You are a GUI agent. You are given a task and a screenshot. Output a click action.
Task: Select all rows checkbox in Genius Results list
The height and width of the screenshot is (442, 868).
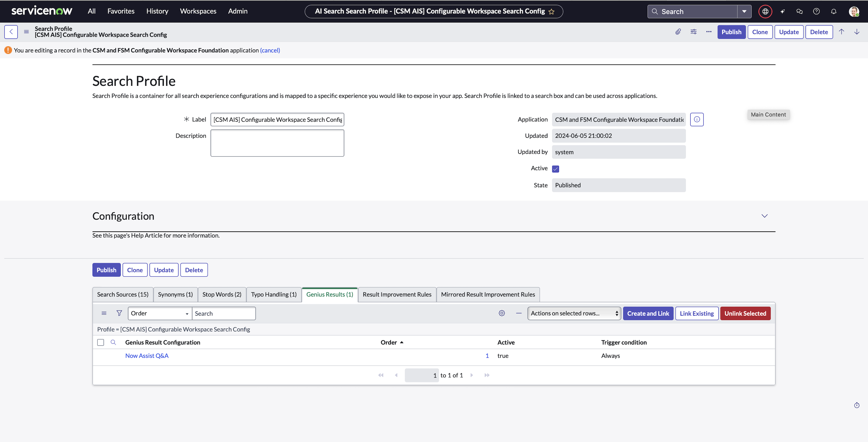tap(100, 342)
